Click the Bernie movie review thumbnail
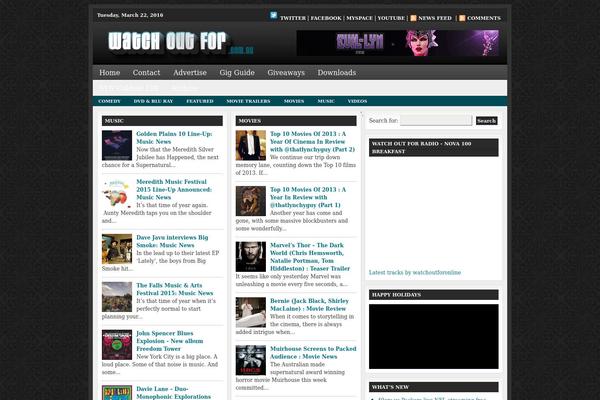600x400 pixels. pyautogui.click(x=251, y=312)
